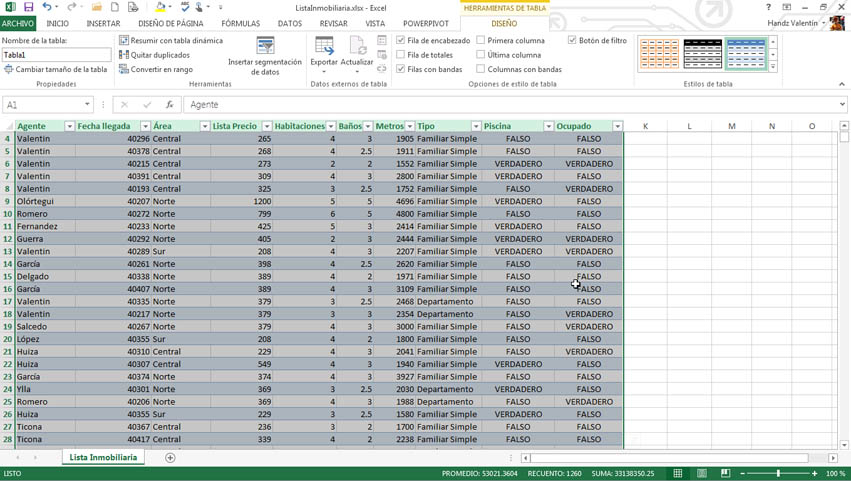Click the table name input field
This screenshot has height=481, width=851.
pyautogui.click(x=56, y=55)
